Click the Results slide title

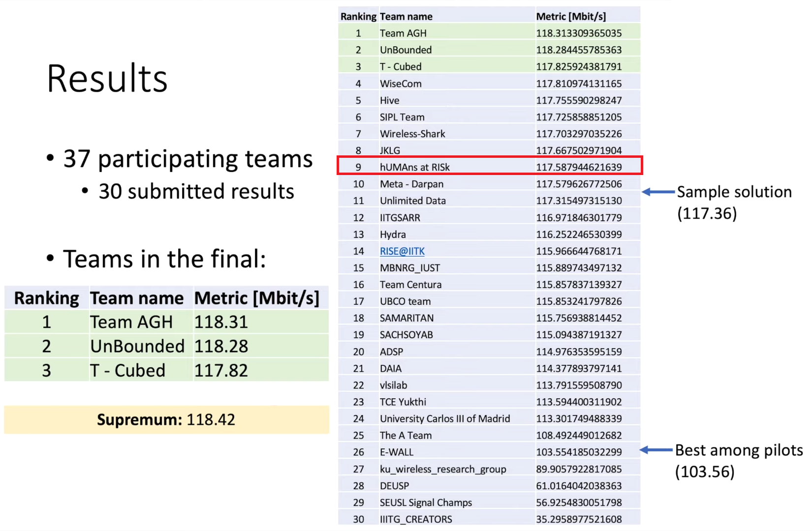click(107, 79)
